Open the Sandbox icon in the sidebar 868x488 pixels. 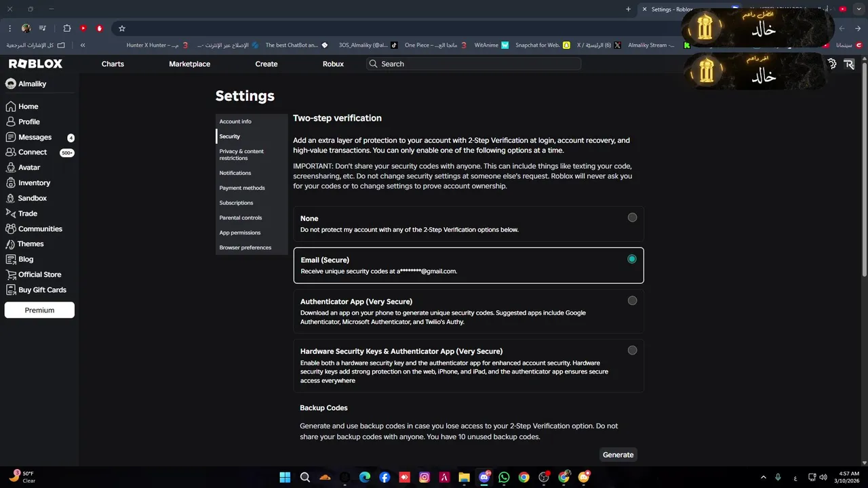(10, 198)
